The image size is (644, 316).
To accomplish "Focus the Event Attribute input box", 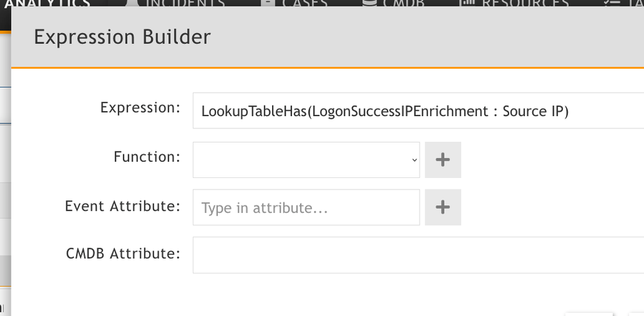I will coord(306,207).
